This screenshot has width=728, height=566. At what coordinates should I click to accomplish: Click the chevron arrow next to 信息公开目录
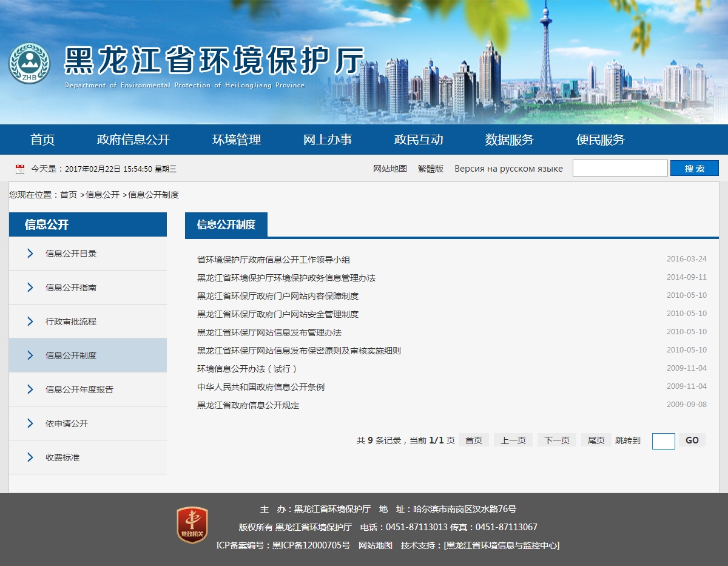[x=30, y=254]
